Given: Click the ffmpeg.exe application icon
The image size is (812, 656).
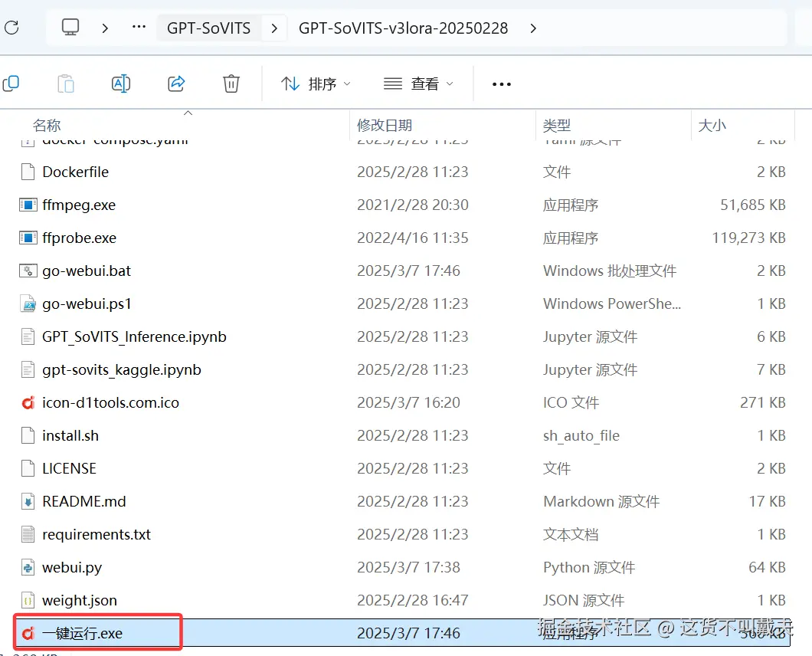Looking at the screenshot, I should [x=28, y=205].
